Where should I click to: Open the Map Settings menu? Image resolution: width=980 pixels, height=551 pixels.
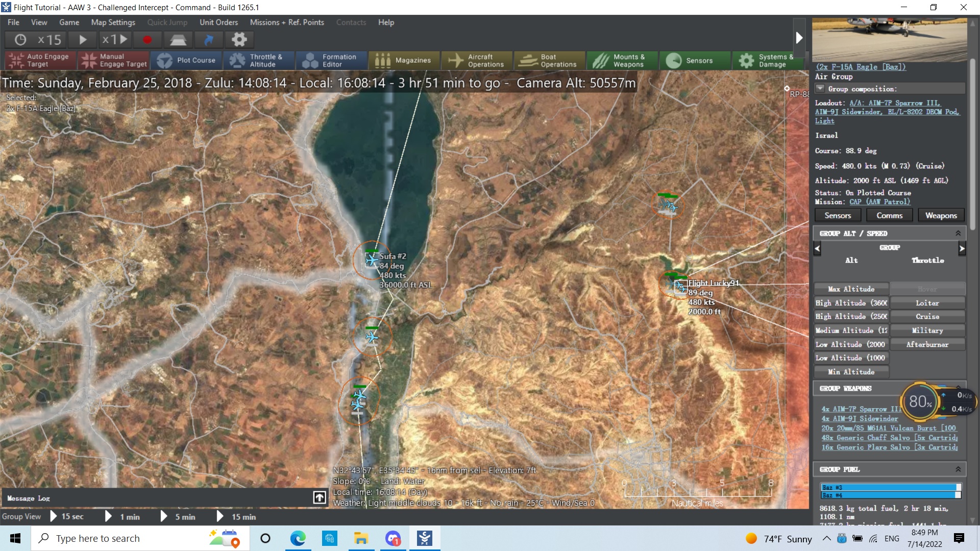(x=113, y=22)
